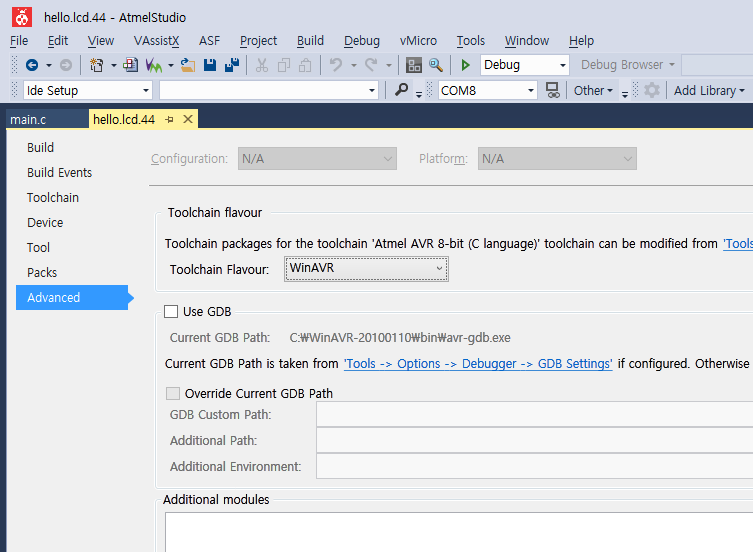The image size is (753, 552).
Task: Click the serial monitor icon next to COM8
Action: coord(553,90)
